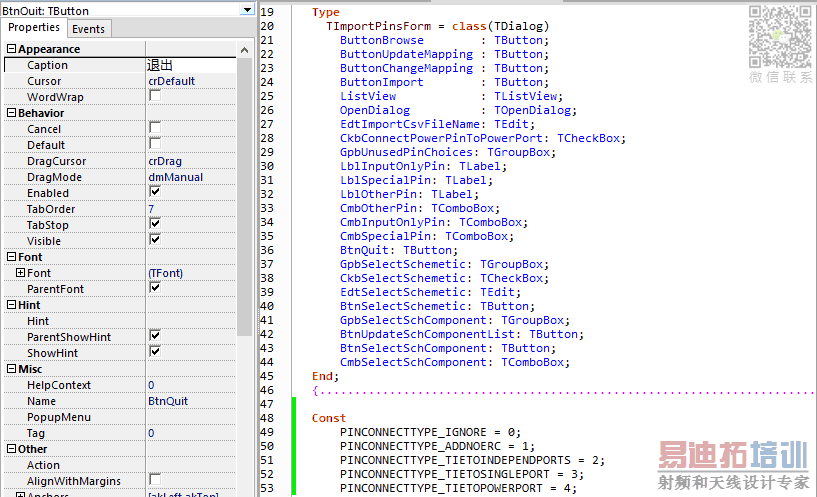
Task: Toggle the Default checkbox
Action: coord(155,143)
